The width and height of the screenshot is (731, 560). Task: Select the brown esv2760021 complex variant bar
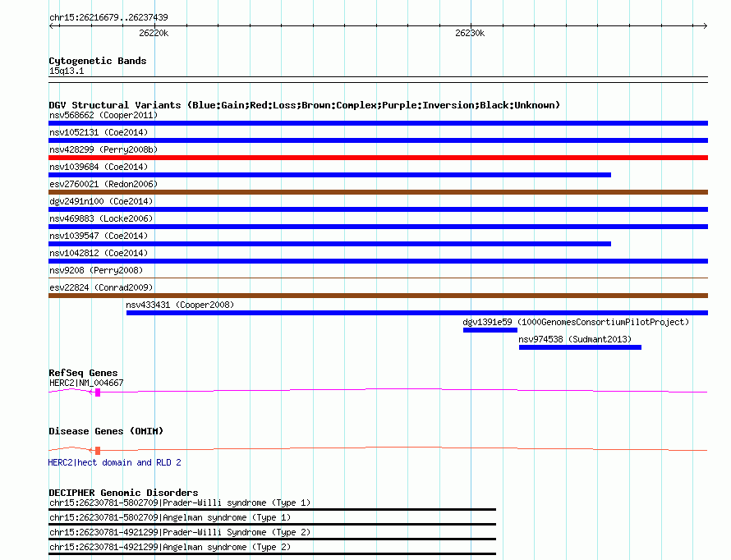click(x=378, y=192)
